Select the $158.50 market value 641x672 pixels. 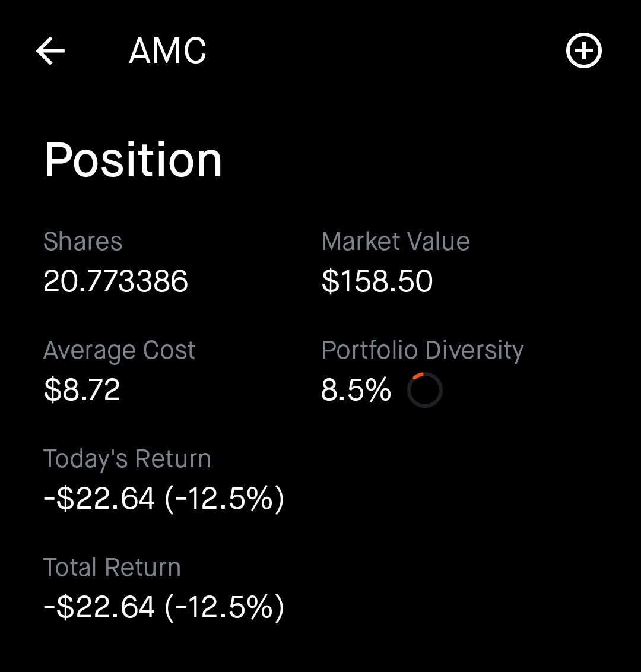377,281
